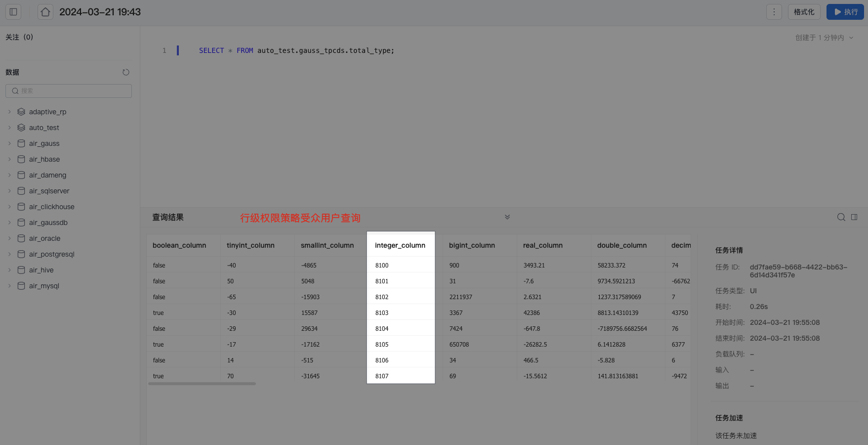Toggle the task details side panel
This screenshot has height=445, width=868.
(x=854, y=217)
